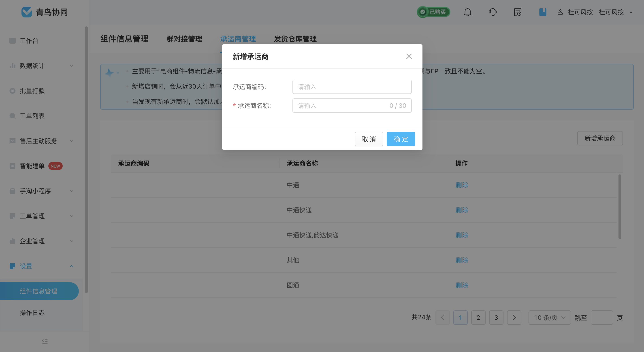Delete the 中通快递,韵达快递 carrier row
The height and width of the screenshot is (352, 644).
[x=462, y=235]
